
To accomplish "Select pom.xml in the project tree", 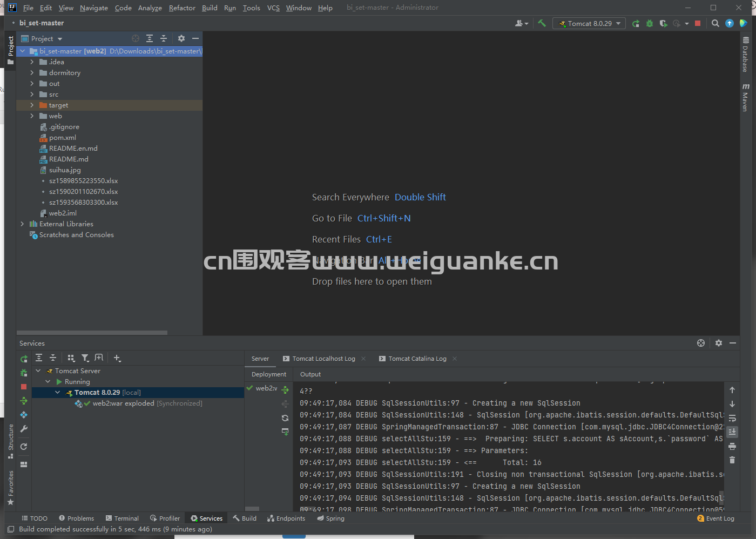I will [x=63, y=137].
